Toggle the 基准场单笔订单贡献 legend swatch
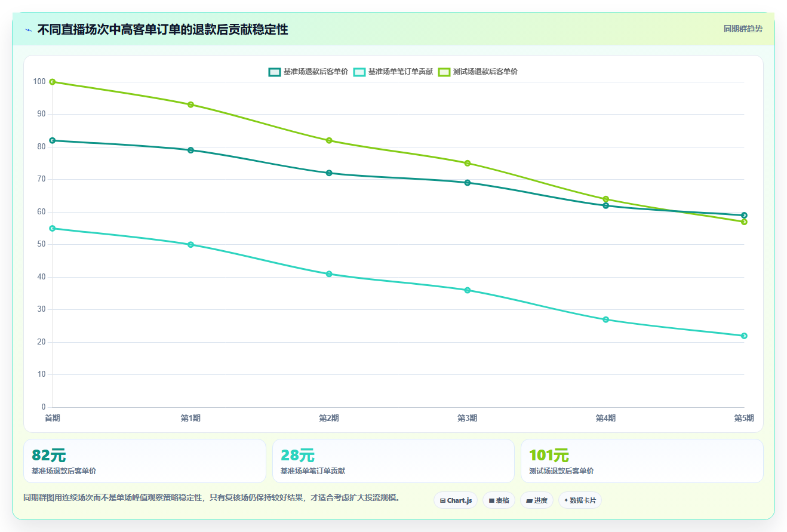The width and height of the screenshot is (787, 532). [359, 72]
